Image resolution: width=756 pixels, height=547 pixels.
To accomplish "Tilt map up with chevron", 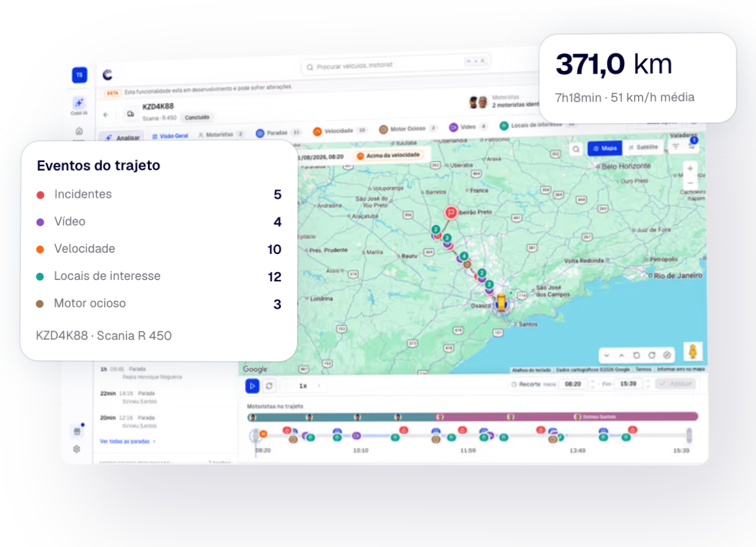I will (x=622, y=356).
